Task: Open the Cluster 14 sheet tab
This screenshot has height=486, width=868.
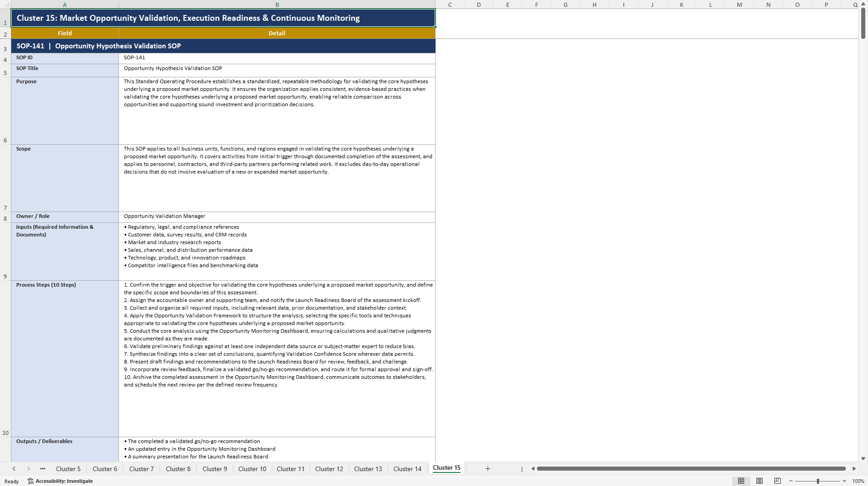Action: click(408, 469)
